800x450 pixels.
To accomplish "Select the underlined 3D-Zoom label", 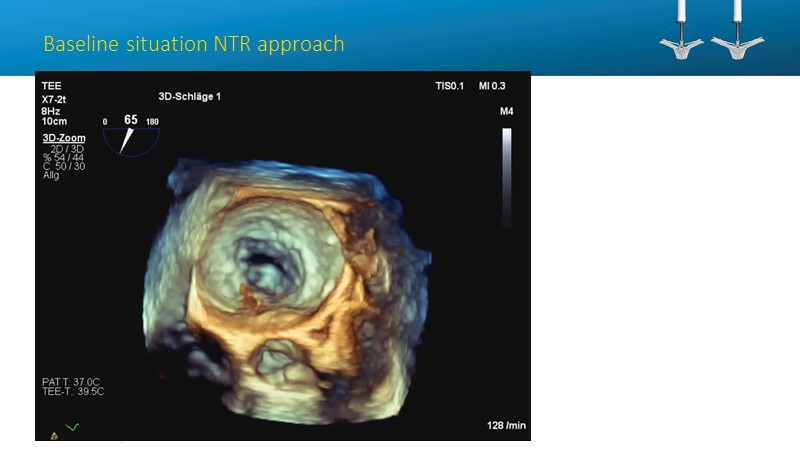I will click(x=63, y=138).
